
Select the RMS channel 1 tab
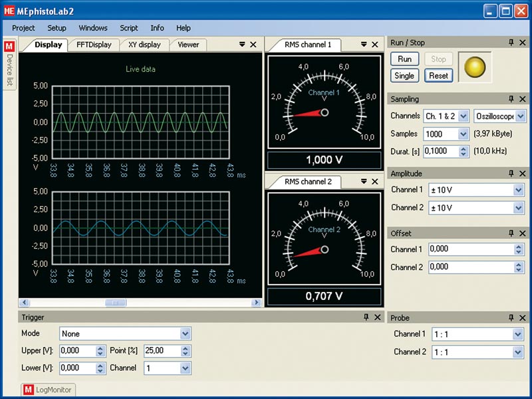click(x=308, y=45)
